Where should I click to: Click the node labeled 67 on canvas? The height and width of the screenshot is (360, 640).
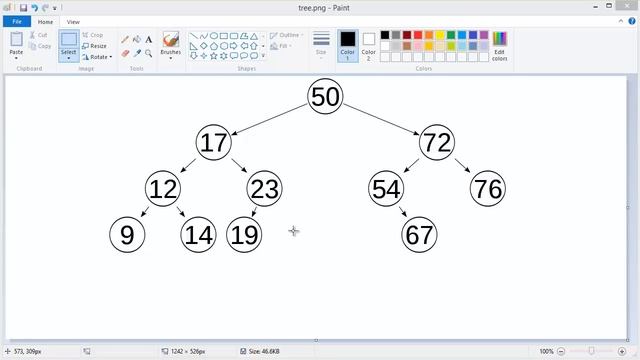coord(419,235)
